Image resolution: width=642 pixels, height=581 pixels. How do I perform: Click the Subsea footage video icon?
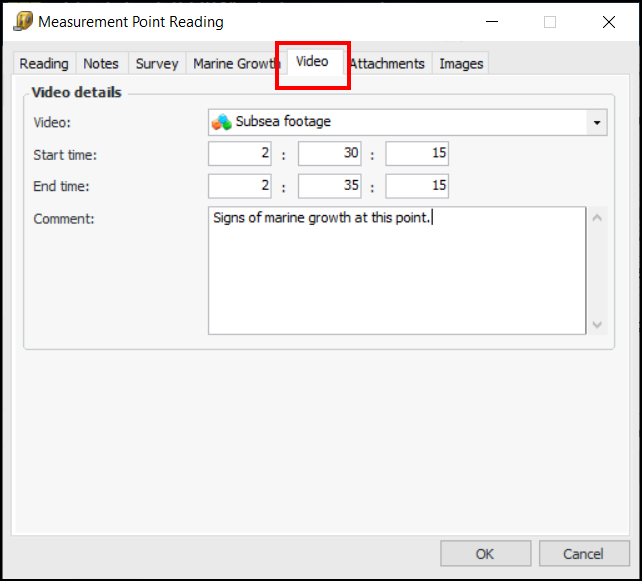[x=221, y=122]
